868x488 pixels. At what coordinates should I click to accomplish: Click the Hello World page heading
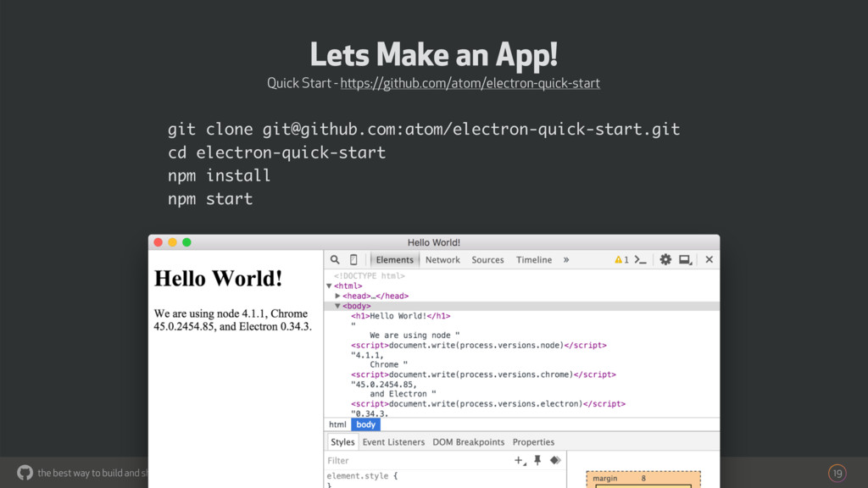click(x=218, y=278)
